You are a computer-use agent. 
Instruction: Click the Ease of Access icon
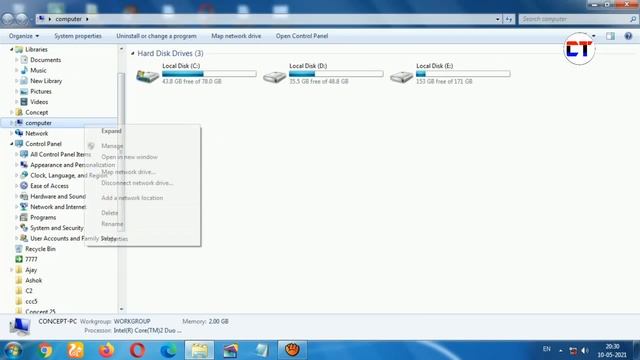(x=24, y=186)
